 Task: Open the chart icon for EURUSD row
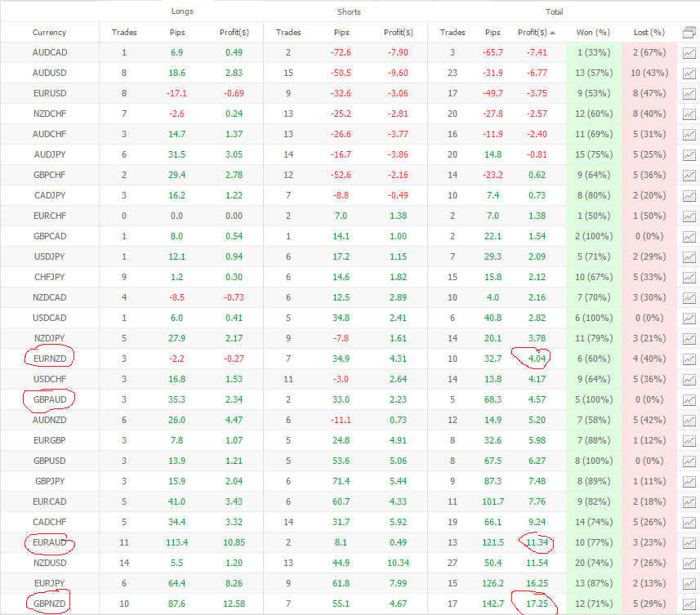tap(689, 94)
